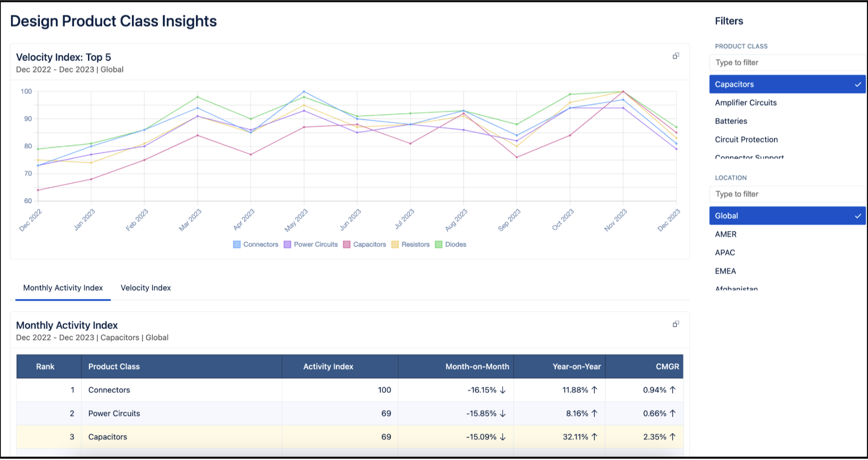868x460 pixels.
Task: Toggle Diodes series in chart legend
Action: click(450, 244)
